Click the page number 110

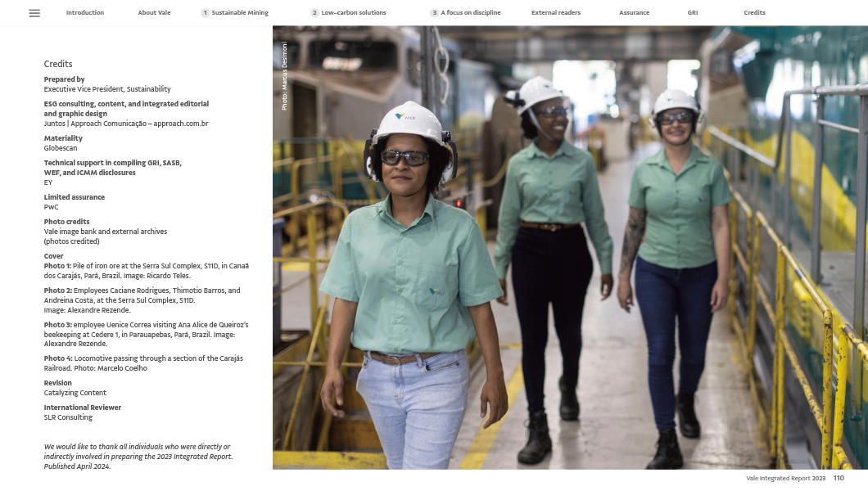click(x=839, y=478)
